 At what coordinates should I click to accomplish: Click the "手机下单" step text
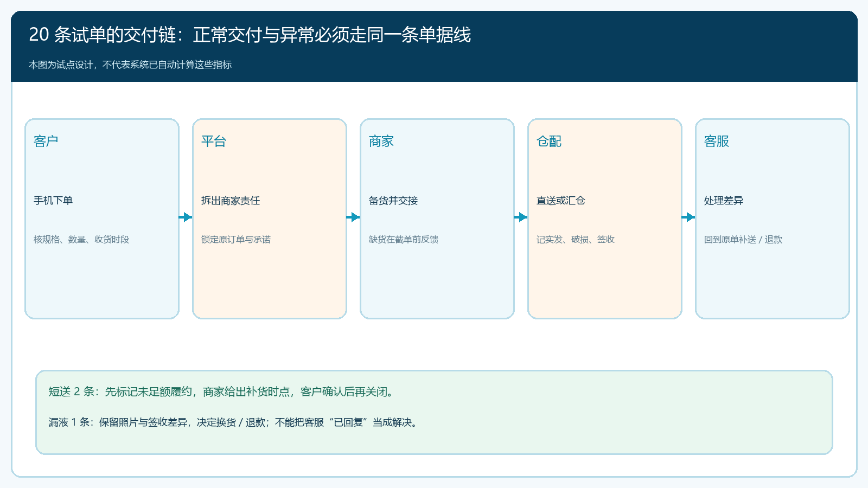(x=53, y=201)
